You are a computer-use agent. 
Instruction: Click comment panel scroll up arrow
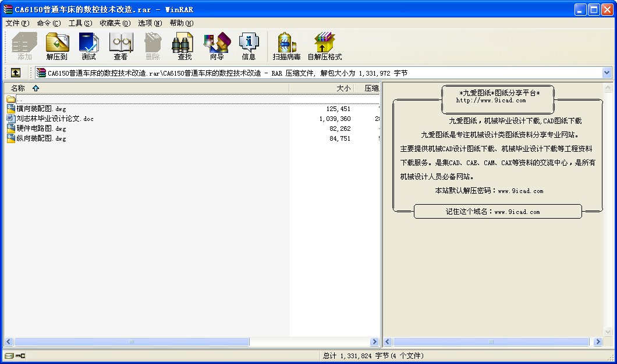point(608,88)
